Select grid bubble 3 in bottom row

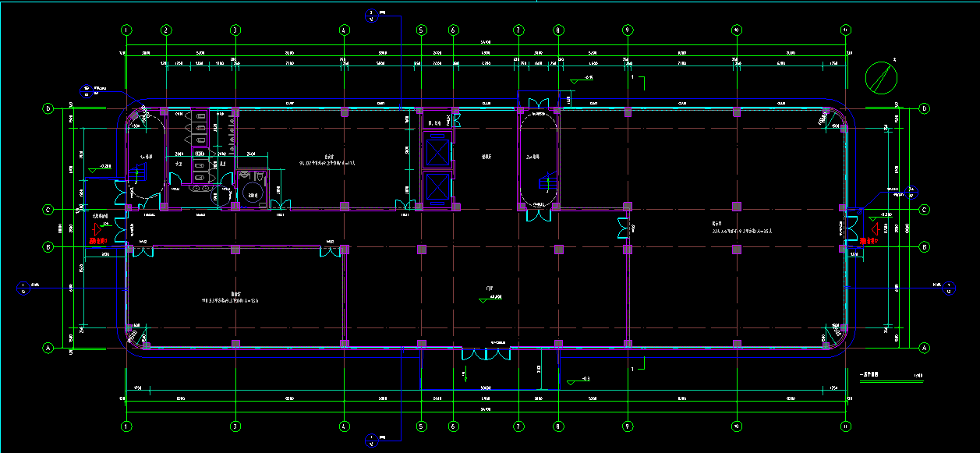(x=235, y=426)
